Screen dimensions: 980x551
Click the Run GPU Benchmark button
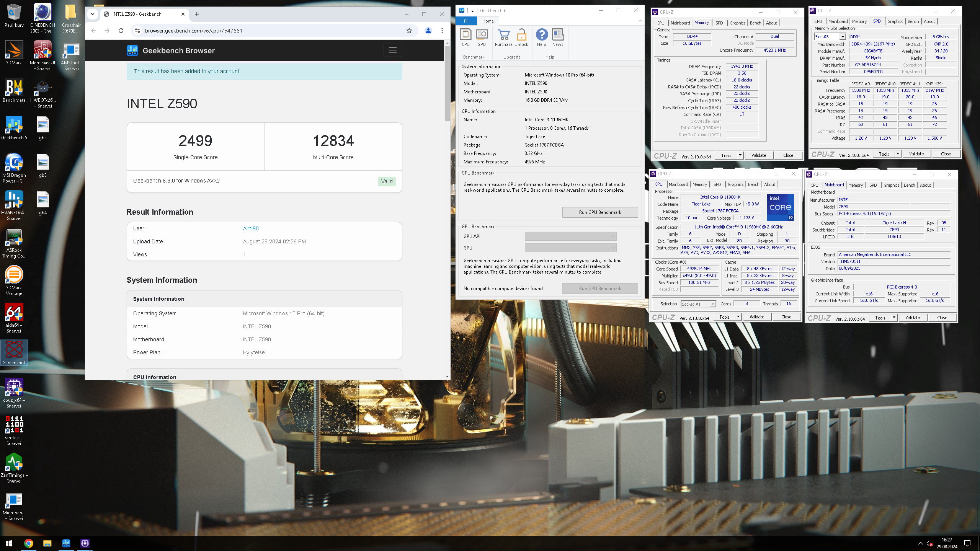pos(600,289)
